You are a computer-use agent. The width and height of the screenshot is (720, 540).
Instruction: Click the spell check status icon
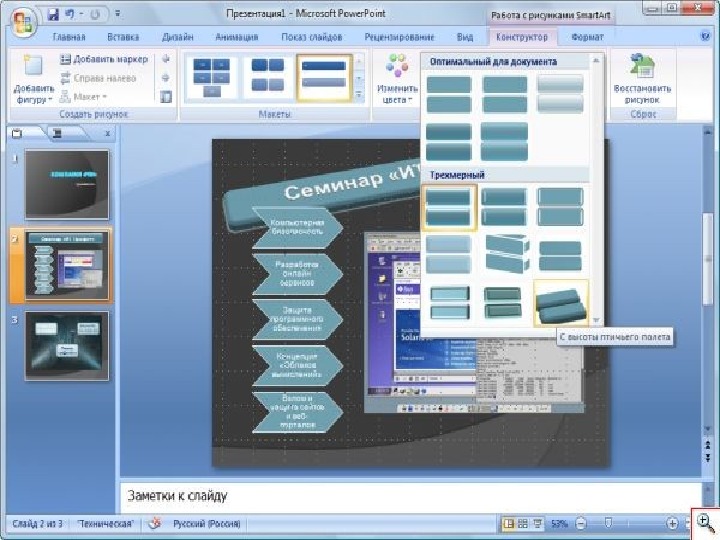point(156,523)
